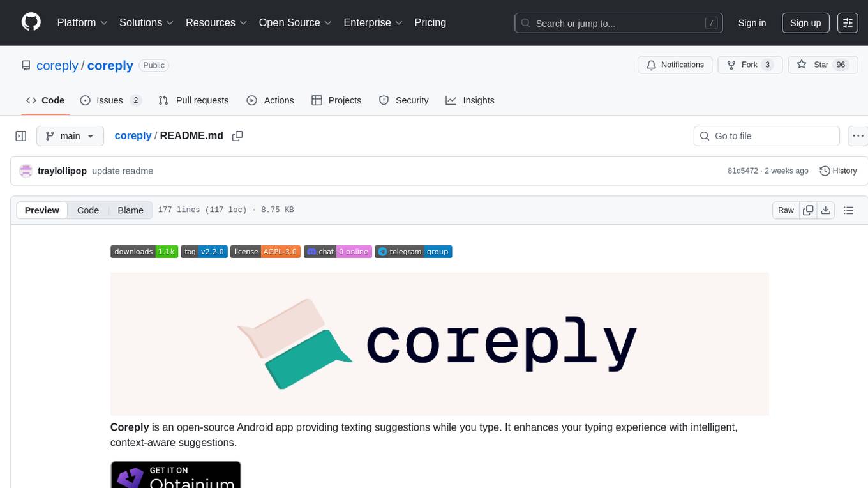Focus the Go to file field
Image resolution: width=868 pixels, height=488 pixels.
tap(767, 136)
